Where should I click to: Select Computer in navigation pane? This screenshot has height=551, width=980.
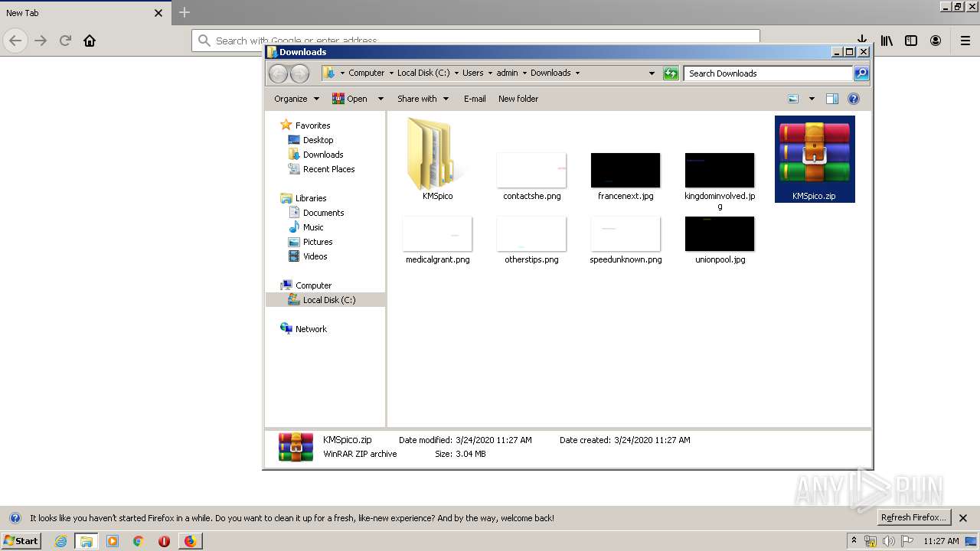pos(306,285)
